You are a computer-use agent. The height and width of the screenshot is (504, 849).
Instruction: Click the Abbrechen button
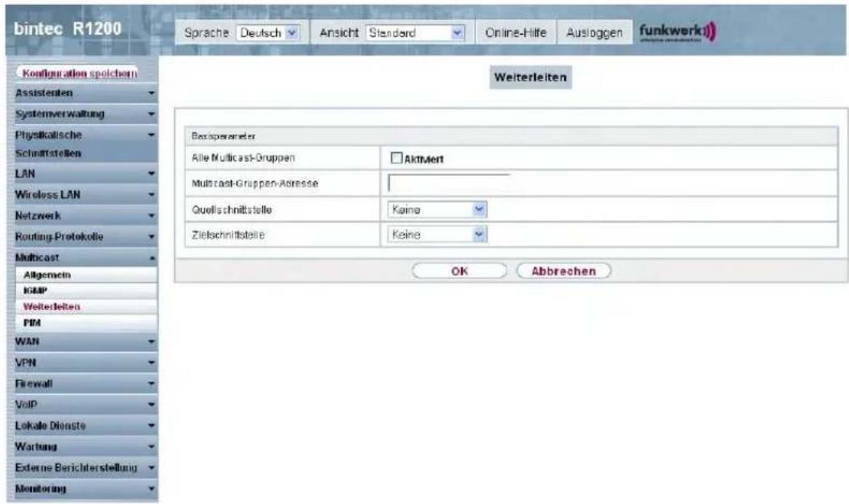click(564, 271)
